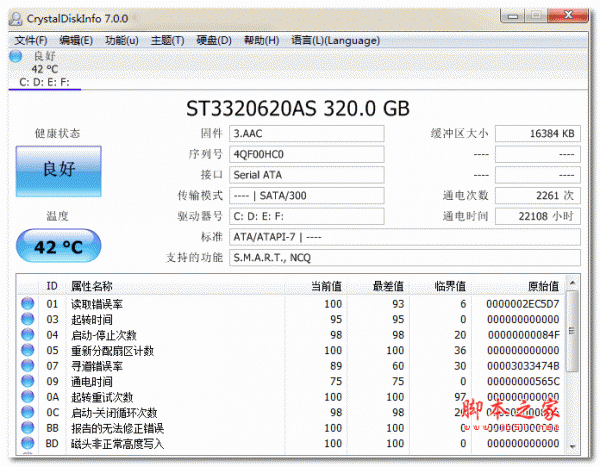This screenshot has width=600, height=467.
Task: Click the 标准 field ATA/ATAPI-7
Action: click(404, 237)
